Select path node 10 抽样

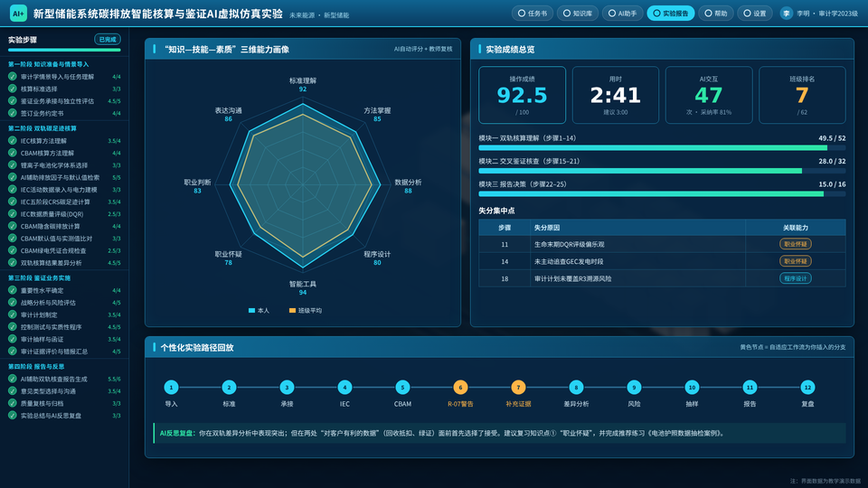[x=692, y=388]
